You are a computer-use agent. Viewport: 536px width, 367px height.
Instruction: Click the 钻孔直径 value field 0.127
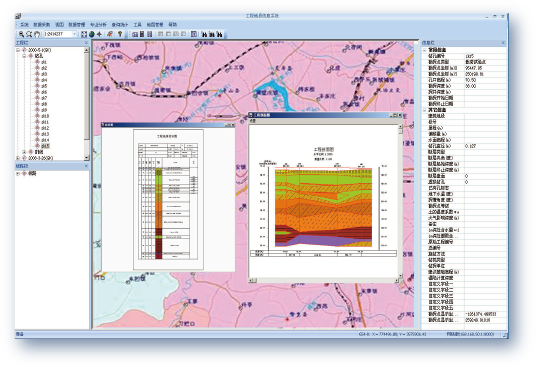[x=485, y=146]
